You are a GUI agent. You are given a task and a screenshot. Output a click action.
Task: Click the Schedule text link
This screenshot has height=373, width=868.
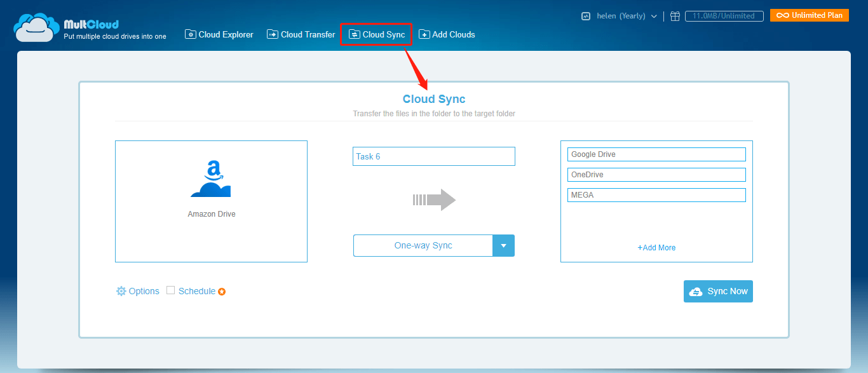tap(197, 291)
